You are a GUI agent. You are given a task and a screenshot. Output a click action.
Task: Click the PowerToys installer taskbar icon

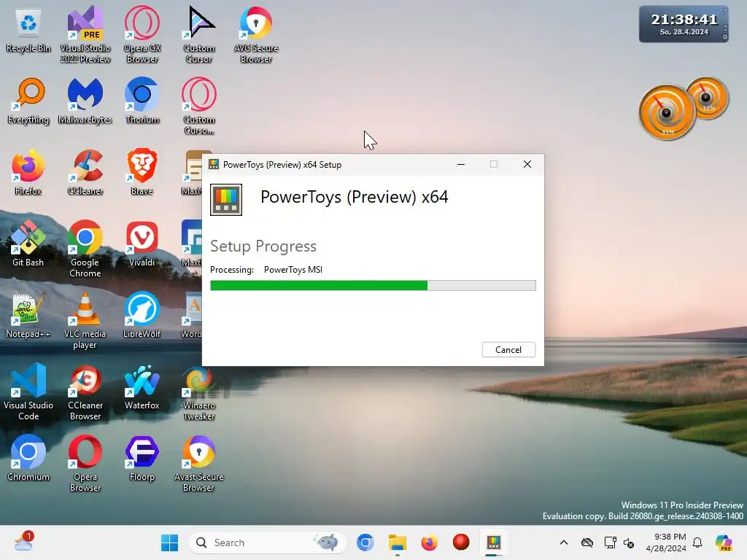(x=494, y=542)
